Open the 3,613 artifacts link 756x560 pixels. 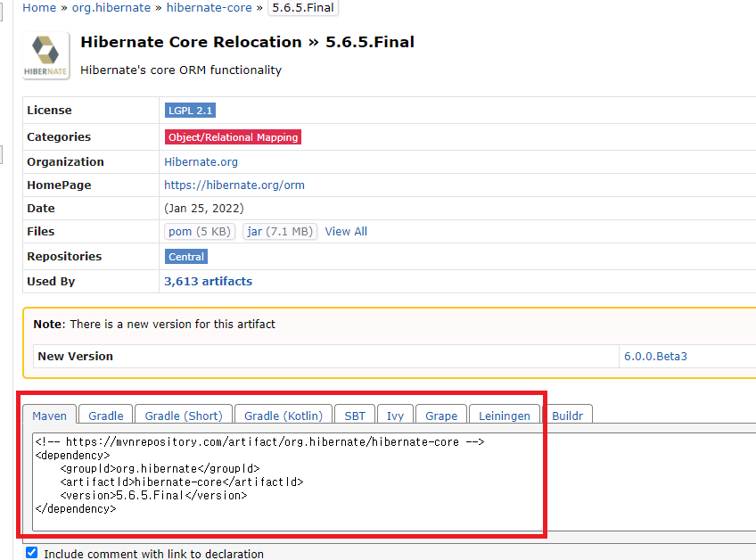tap(209, 281)
